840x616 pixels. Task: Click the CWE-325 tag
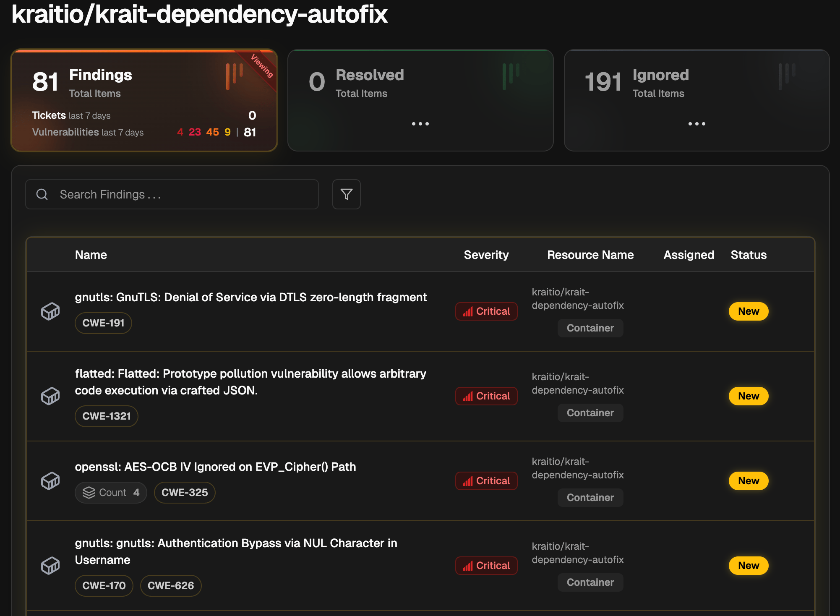(185, 493)
